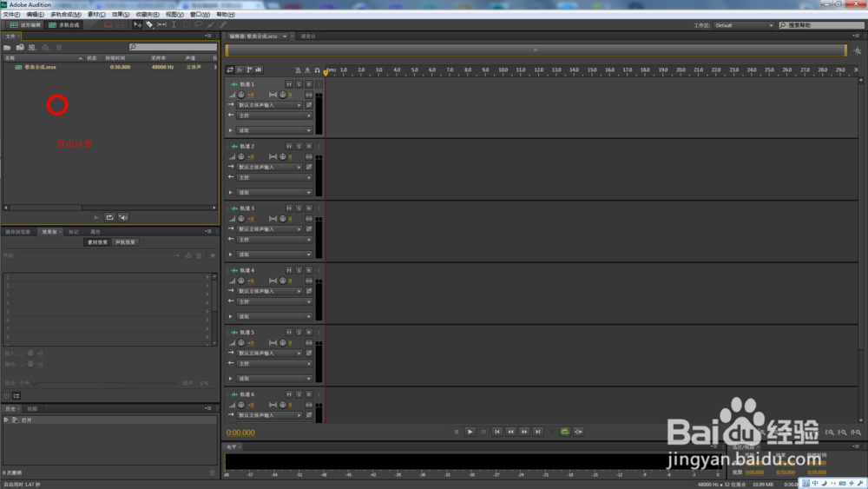Click the Skip Selection transport button

[578, 432]
